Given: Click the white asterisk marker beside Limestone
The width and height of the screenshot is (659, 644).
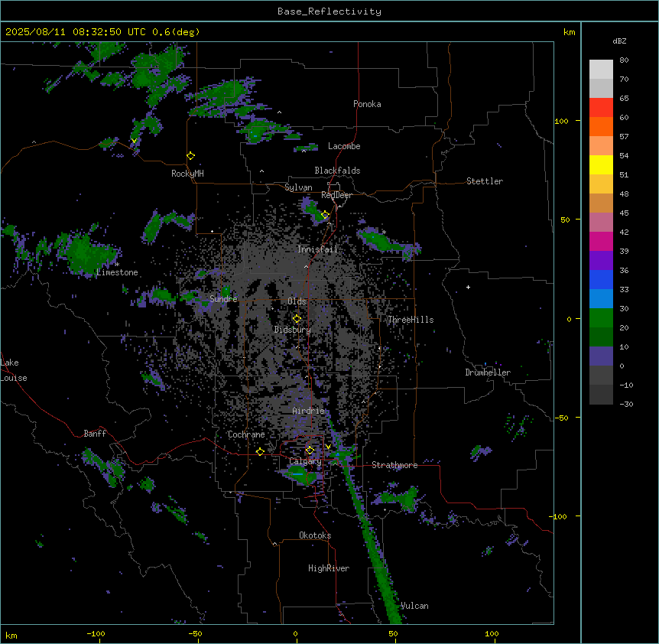Looking at the screenshot, I should pyautogui.click(x=117, y=265).
